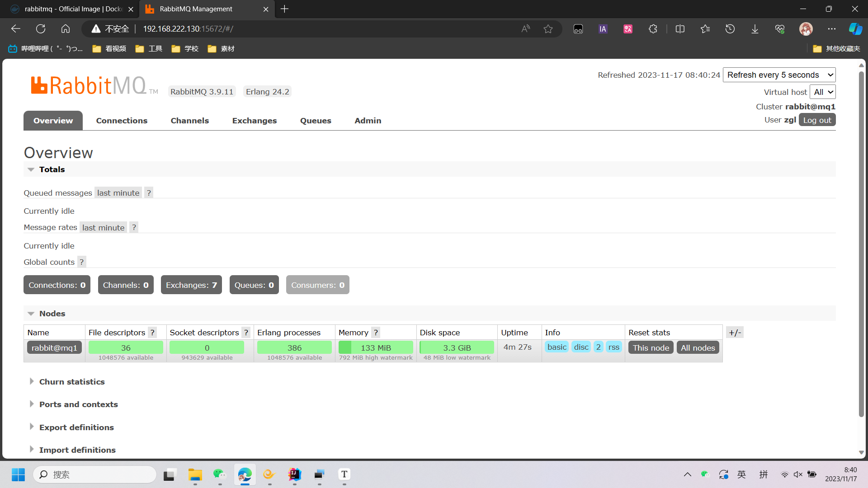Image resolution: width=868 pixels, height=488 pixels.
Task: Click the Log out button
Action: tap(816, 120)
